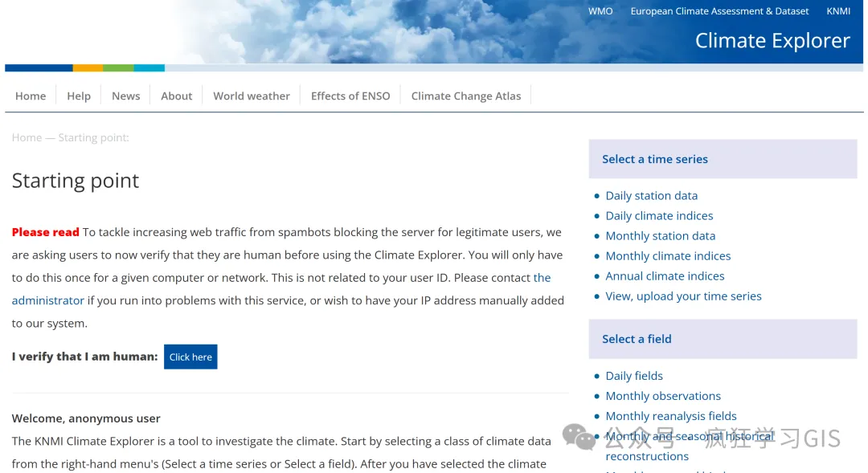Click the 'Click here' human verification button
Viewport: 868px width, 473px height.
pos(190,357)
